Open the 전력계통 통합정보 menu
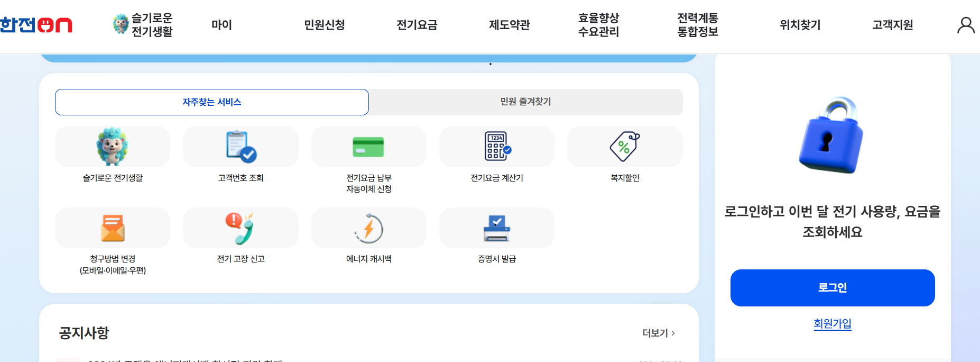Screen dimensions: 980x362 [698, 25]
